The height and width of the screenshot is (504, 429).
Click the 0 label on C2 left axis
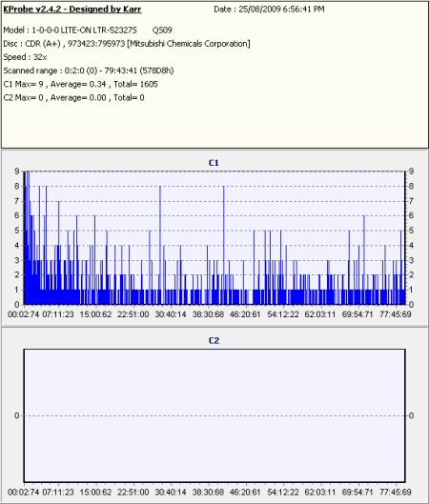click(x=17, y=416)
